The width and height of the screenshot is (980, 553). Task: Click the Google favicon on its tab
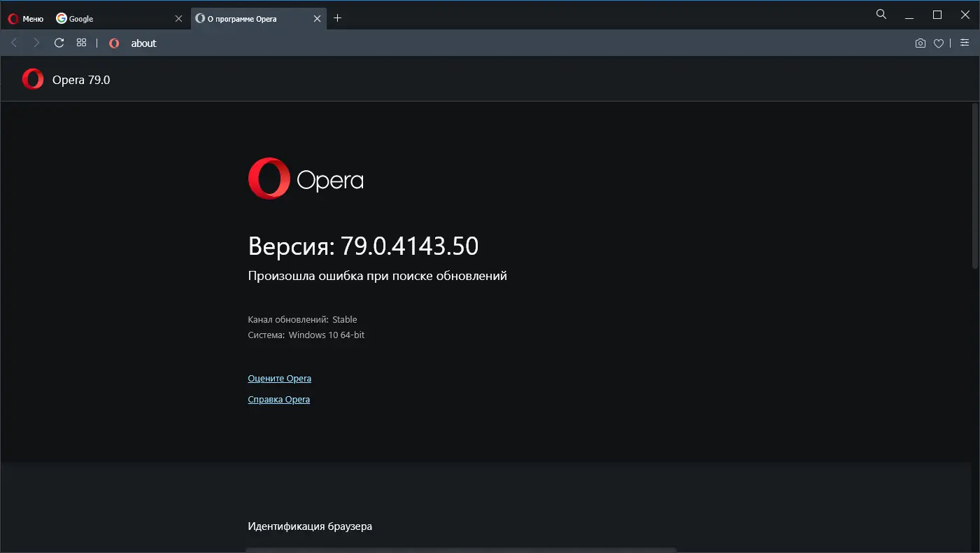pyautogui.click(x=61, y=18)
